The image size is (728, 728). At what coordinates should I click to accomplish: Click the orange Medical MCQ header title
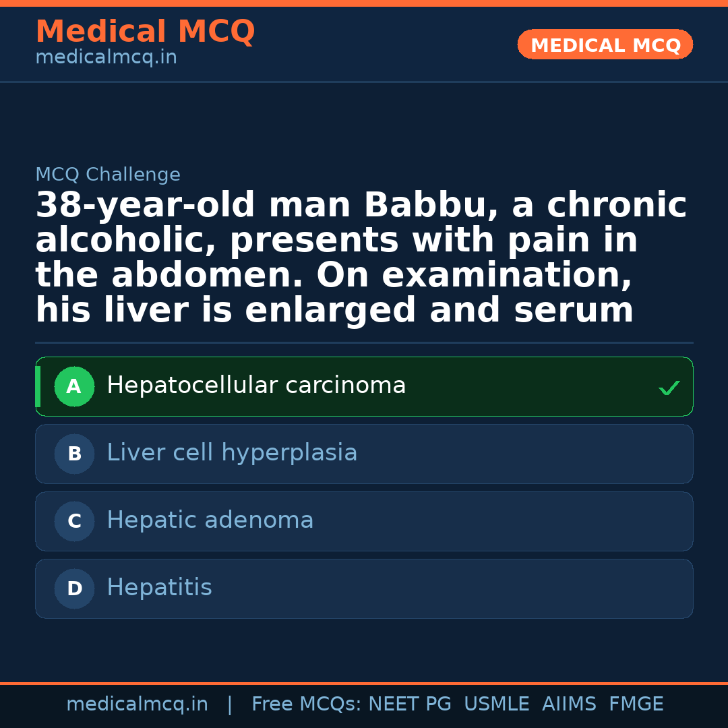145,32
